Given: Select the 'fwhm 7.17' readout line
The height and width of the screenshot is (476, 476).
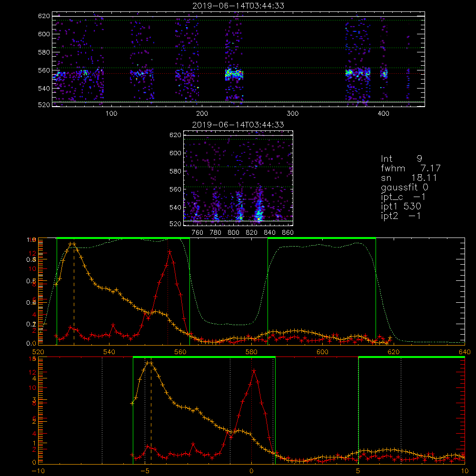Looking at the screenshot, I should 410,168.
